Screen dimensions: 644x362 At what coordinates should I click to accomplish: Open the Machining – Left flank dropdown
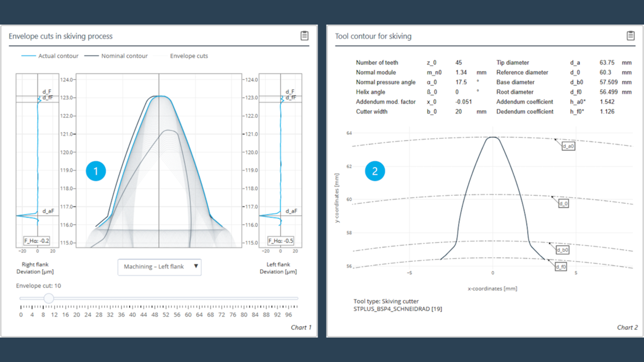tap(154, 267)
